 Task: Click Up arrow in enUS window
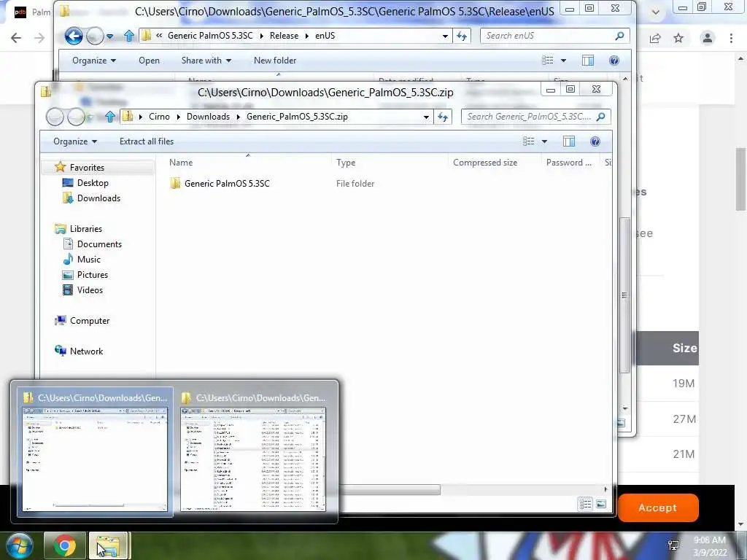point(128,36)
